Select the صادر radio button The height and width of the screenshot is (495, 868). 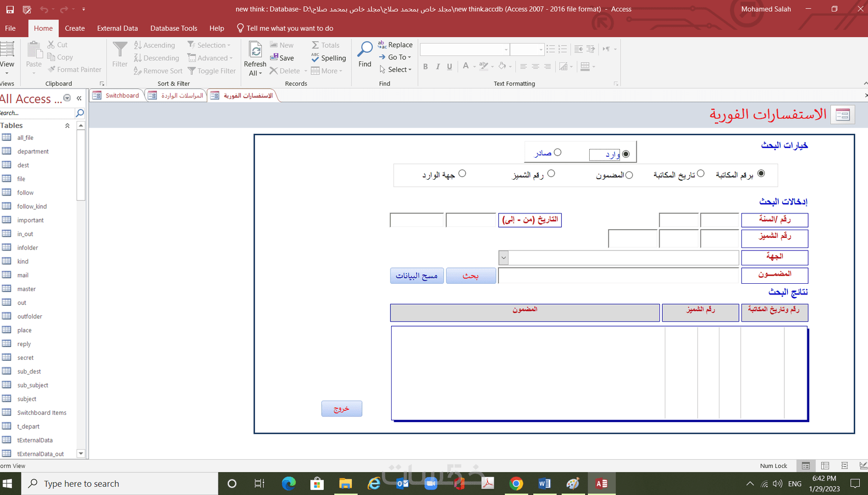point(558,152)
